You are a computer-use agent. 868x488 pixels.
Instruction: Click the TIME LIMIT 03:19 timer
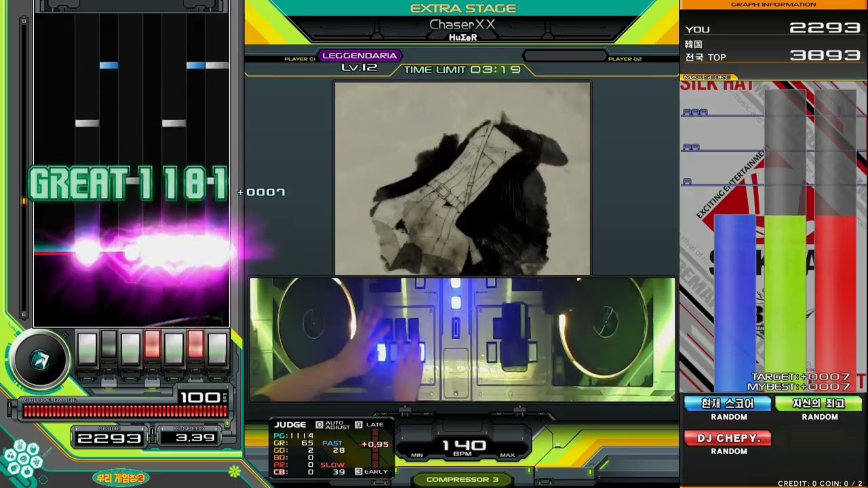[x=462, y=70]
